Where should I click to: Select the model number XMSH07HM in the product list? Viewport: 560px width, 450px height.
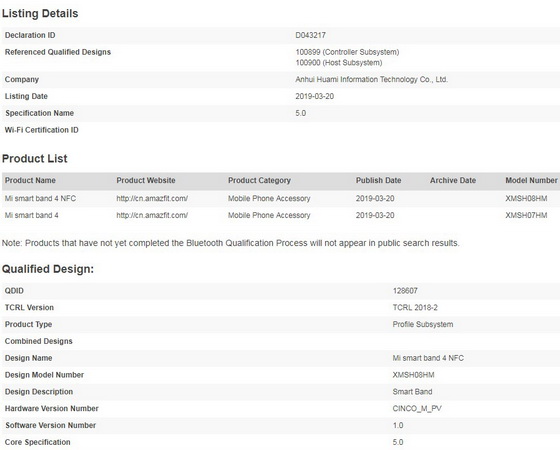(526, 215)
